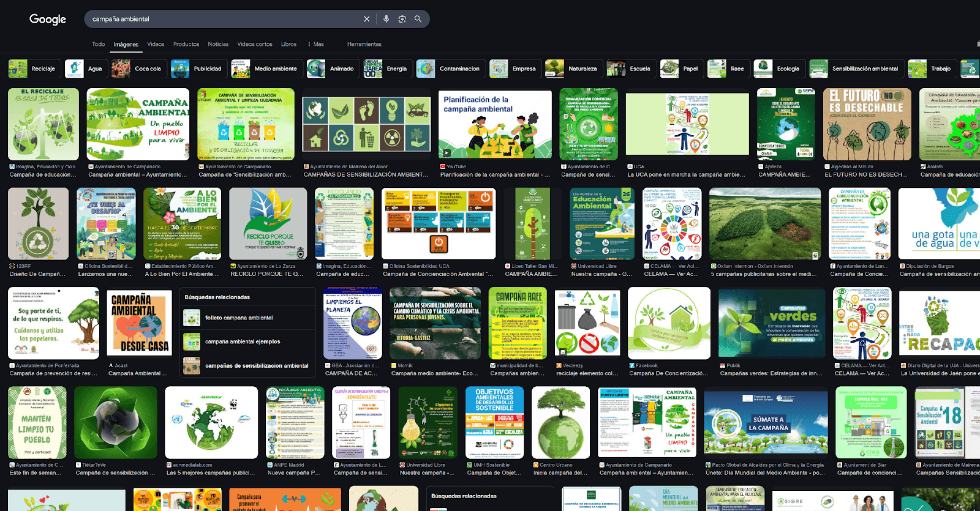This screenshot has height=511, width=980.
Task: Open Herramientas search tools
Action: click(364, 44)
